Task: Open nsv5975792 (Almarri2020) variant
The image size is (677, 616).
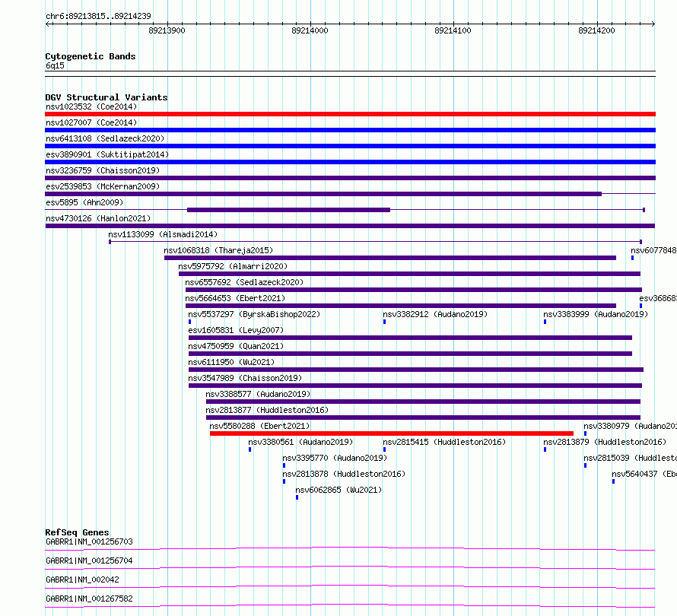Action: [233, 266]
